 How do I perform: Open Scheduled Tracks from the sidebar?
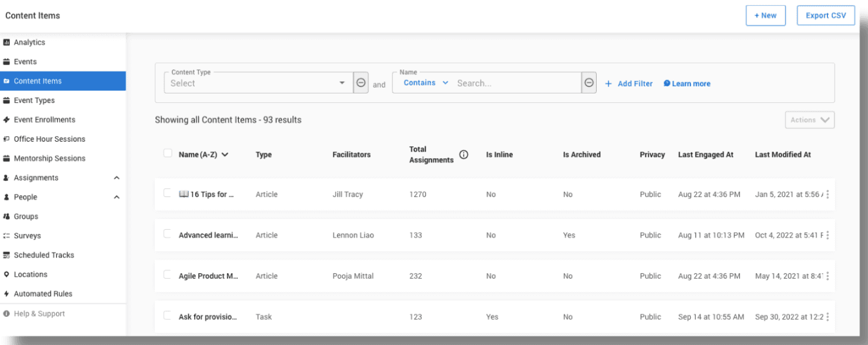click(44, 255)
